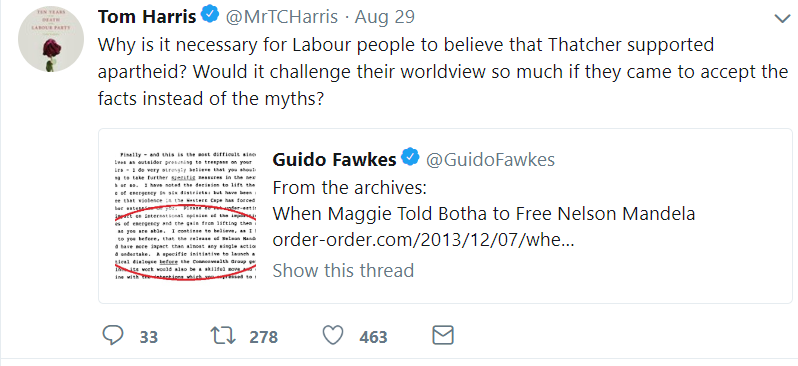The height and width of the screenshot is (366, 798).
Task: View the 33 replies count
Action: point(149,337)
